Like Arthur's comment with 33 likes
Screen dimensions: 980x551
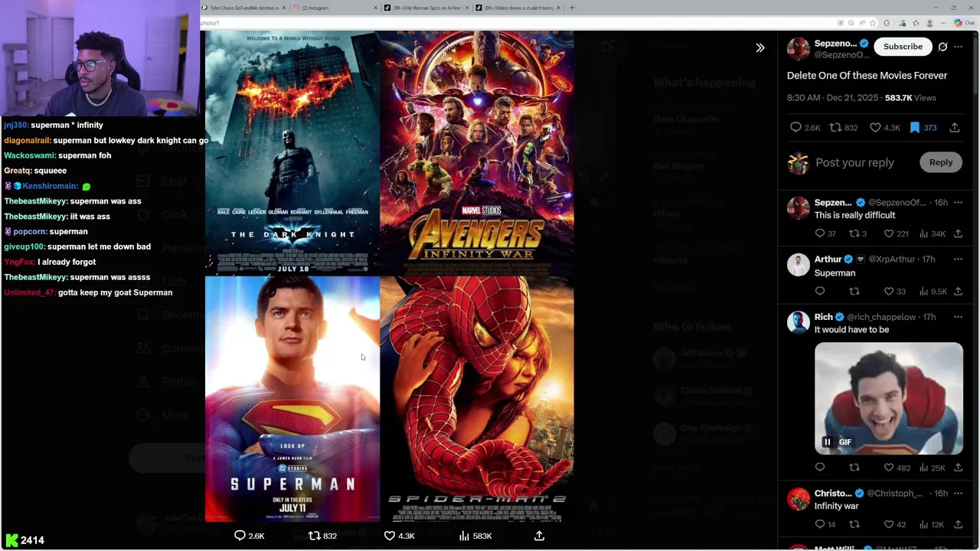pos(894,292)
